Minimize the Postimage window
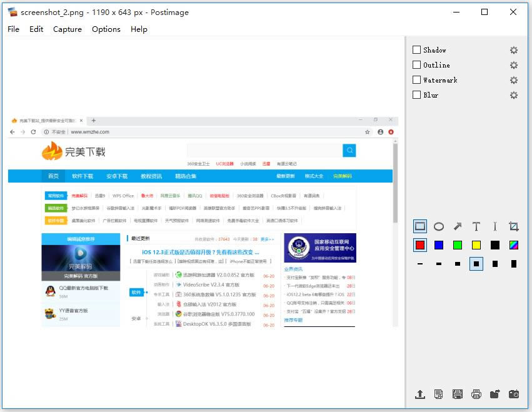The image size is (532, 412). click(456, 13)
